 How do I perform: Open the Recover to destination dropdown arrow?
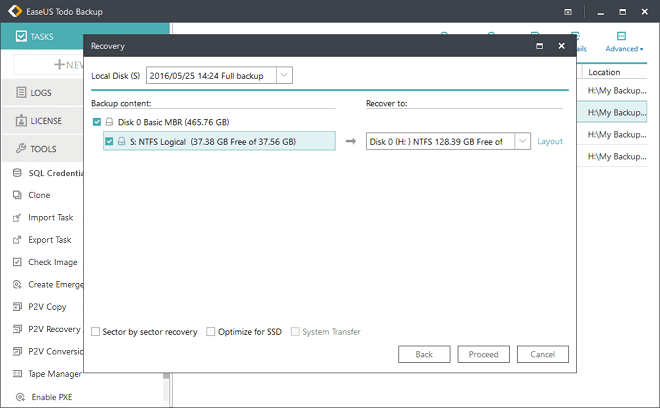click(522, 141)
